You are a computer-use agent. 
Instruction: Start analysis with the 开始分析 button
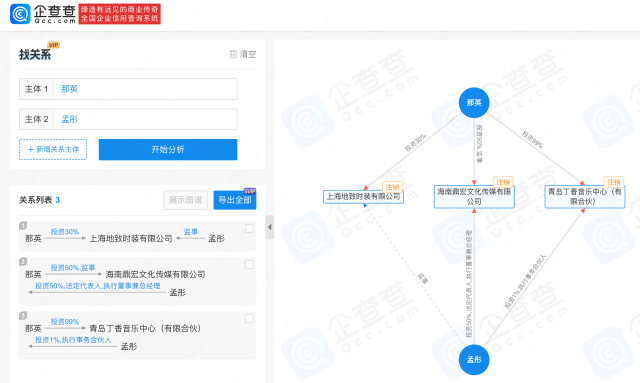(x=168, y=149)
